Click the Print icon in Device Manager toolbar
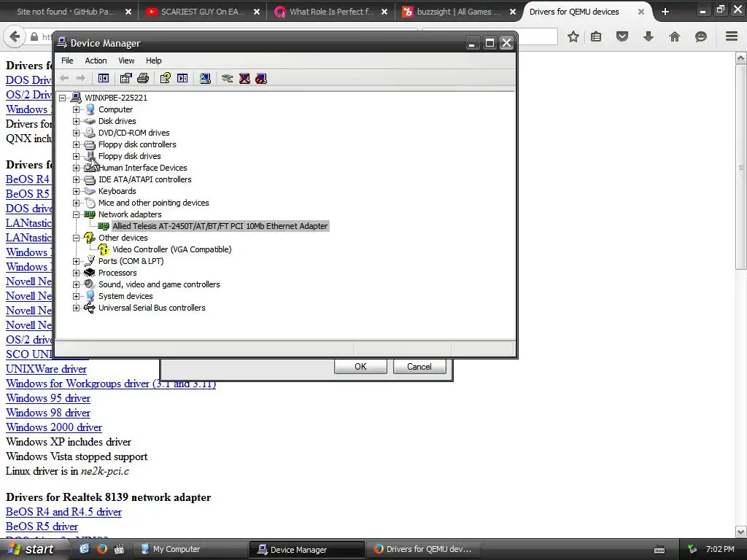The height and width of the screenshot is (560, 747). click(143, 79)
